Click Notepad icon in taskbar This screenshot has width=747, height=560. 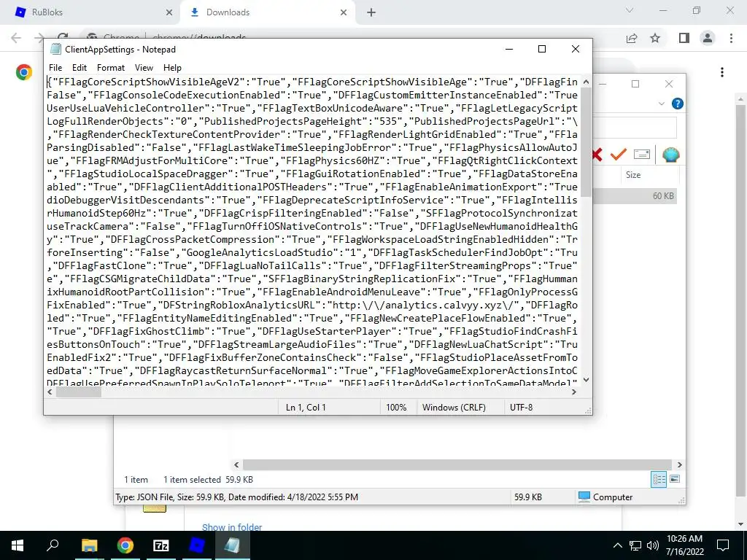(233, 545)
